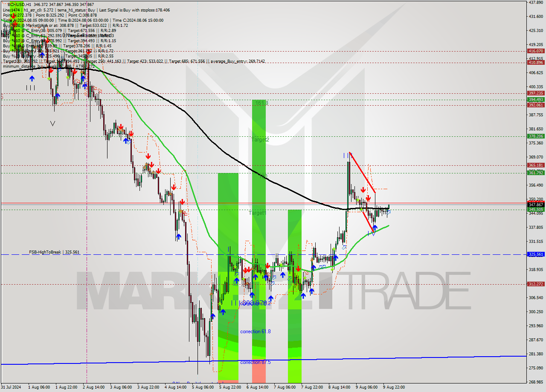
Task: Click the 300.250 price scale label
Action: click(536, 311)
